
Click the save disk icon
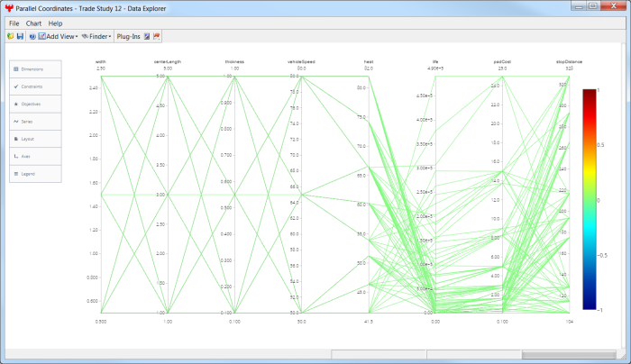(19, 36)
